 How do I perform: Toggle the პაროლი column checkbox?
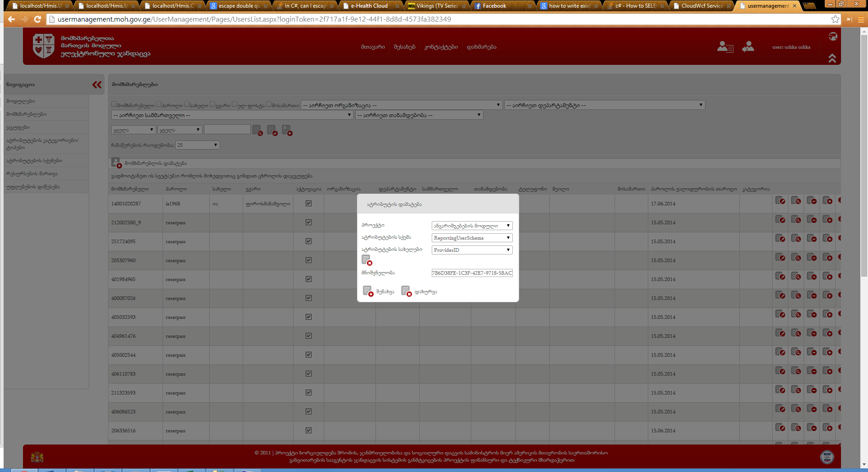point(158,104)
